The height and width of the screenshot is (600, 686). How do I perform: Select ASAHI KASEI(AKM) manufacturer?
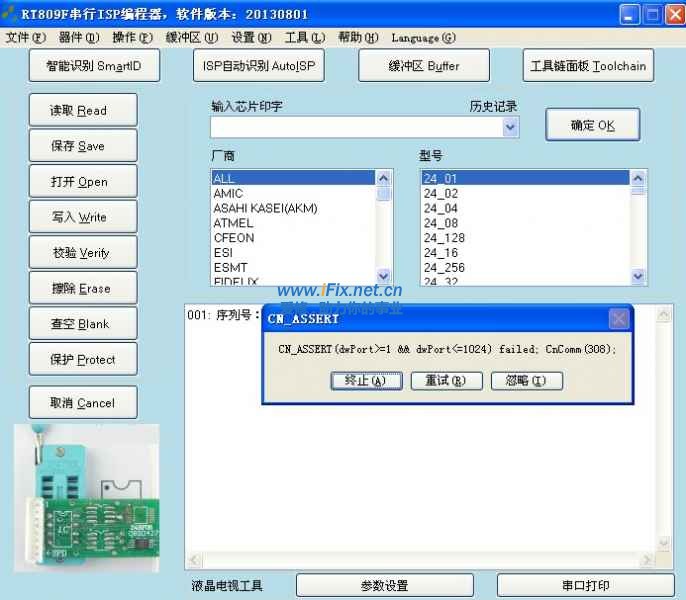click(293, 208)
